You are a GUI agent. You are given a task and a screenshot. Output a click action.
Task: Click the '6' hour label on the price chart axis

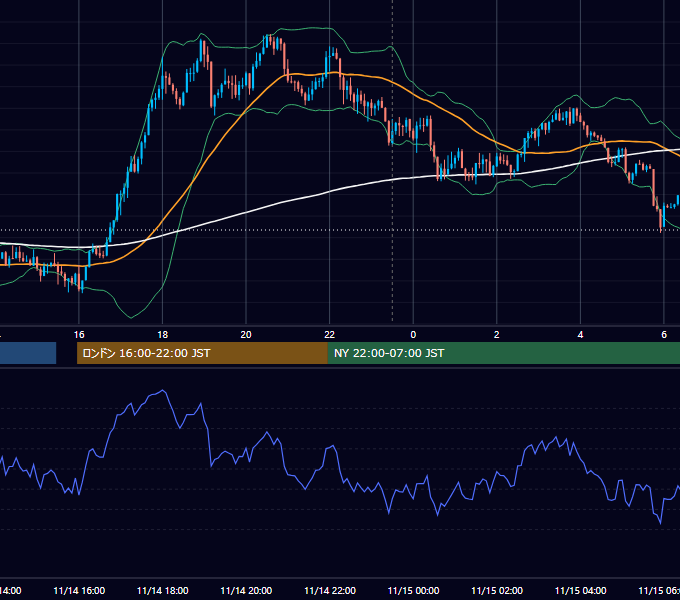click(x=664, y=335)
